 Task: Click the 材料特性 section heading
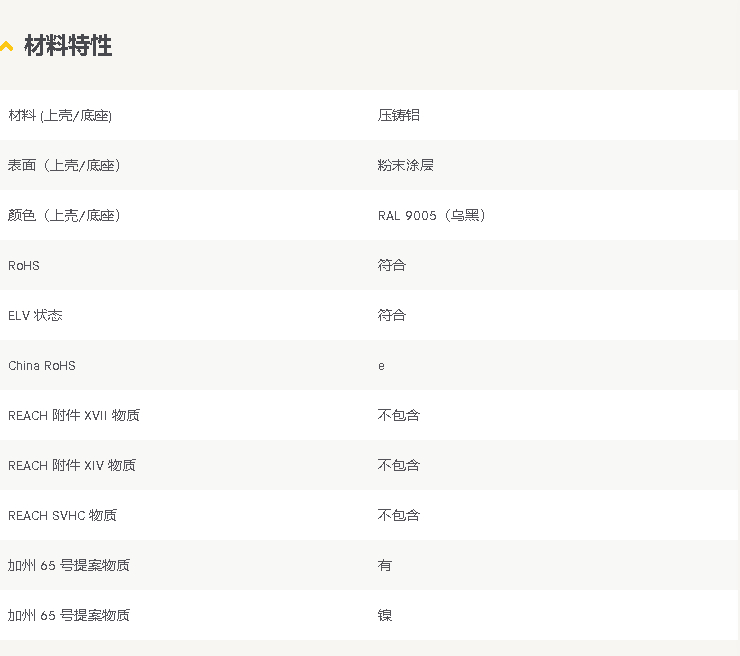tap(68, 46)
